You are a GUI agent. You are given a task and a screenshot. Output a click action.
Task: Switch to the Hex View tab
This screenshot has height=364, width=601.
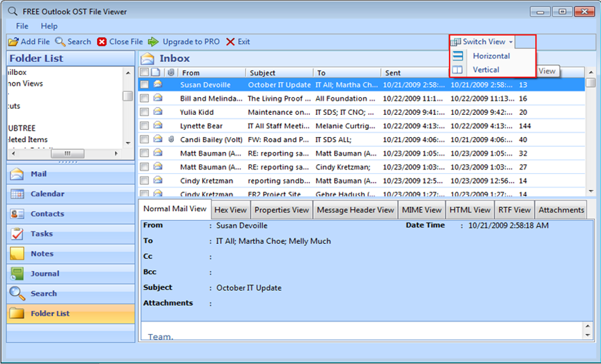[230, 210]
